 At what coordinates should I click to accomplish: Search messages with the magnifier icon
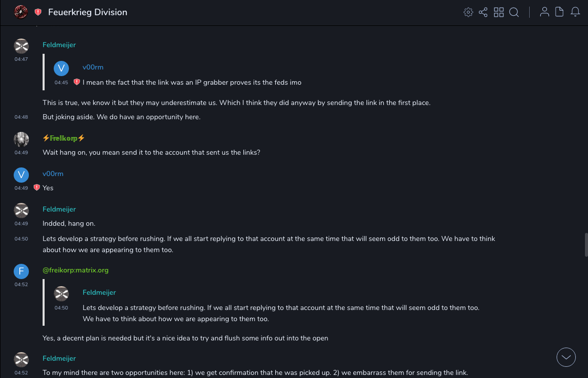(x=514, y=12)
